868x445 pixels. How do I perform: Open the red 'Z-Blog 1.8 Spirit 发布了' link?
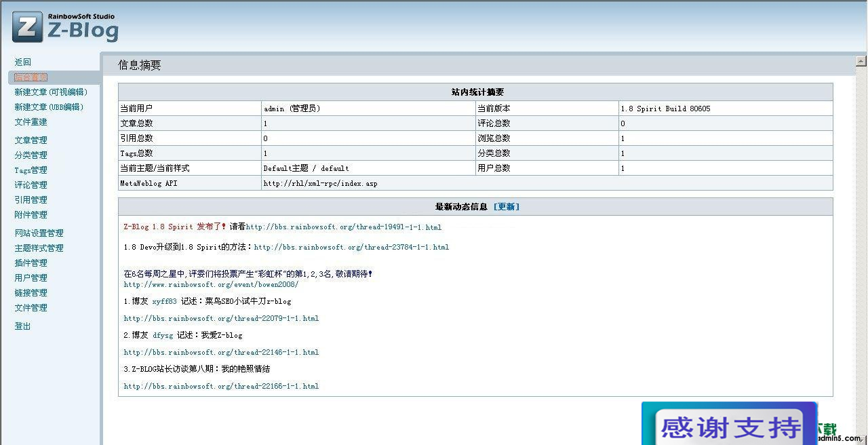point(175,227)
